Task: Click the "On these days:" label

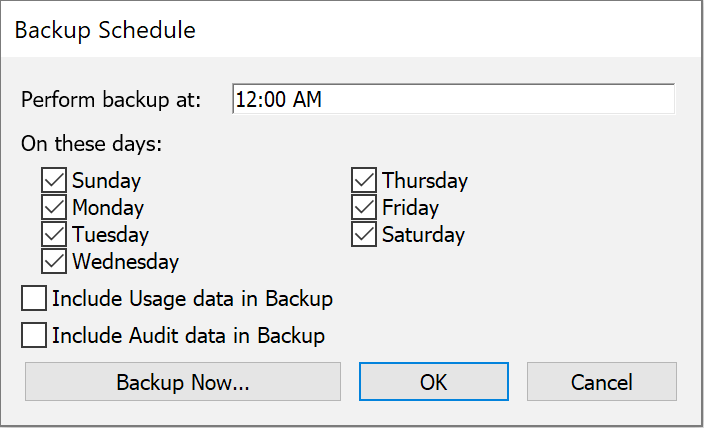Action: click(92, 143)
